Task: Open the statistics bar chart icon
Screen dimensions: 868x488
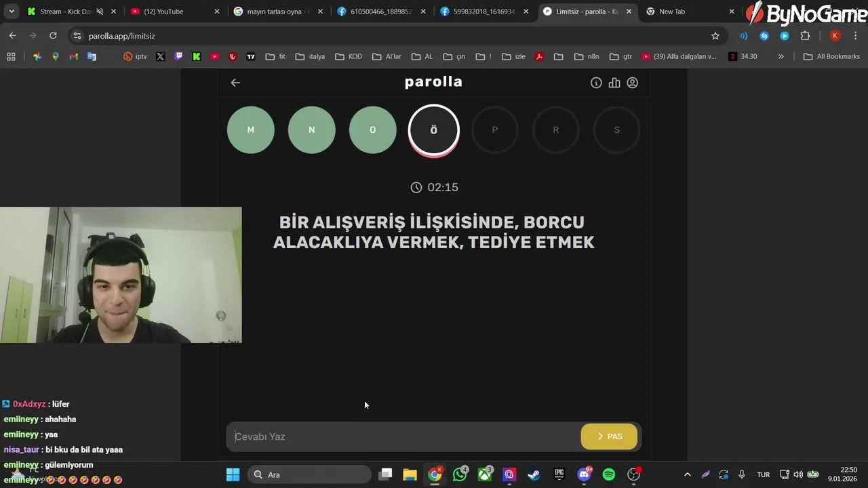Action: click(614, 83)
